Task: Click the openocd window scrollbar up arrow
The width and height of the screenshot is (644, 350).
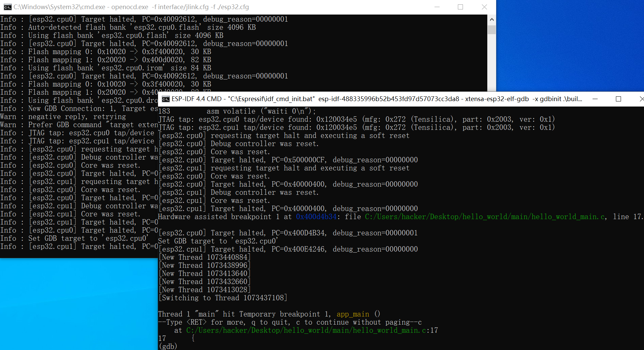Action: coord(492,20)
